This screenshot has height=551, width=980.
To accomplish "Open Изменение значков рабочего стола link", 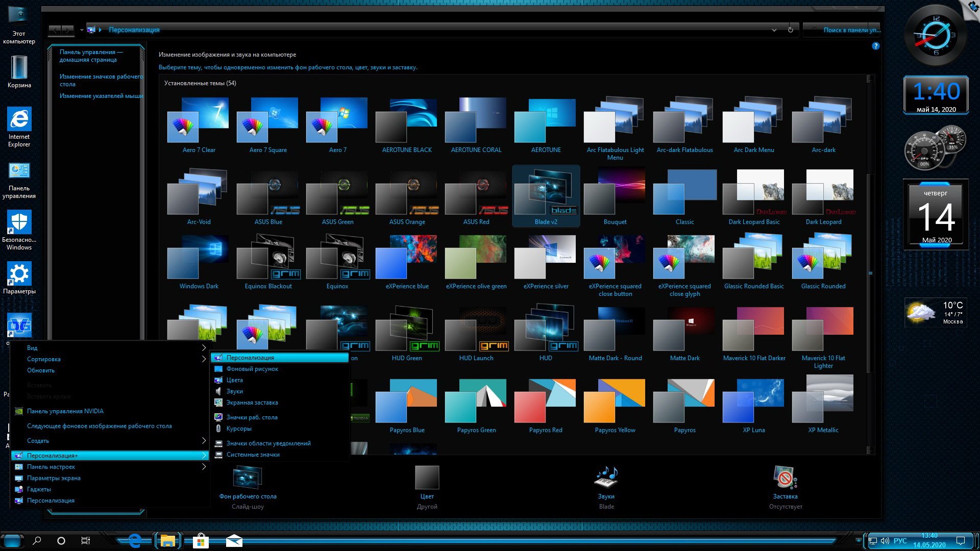I will [x=101, y=80].
